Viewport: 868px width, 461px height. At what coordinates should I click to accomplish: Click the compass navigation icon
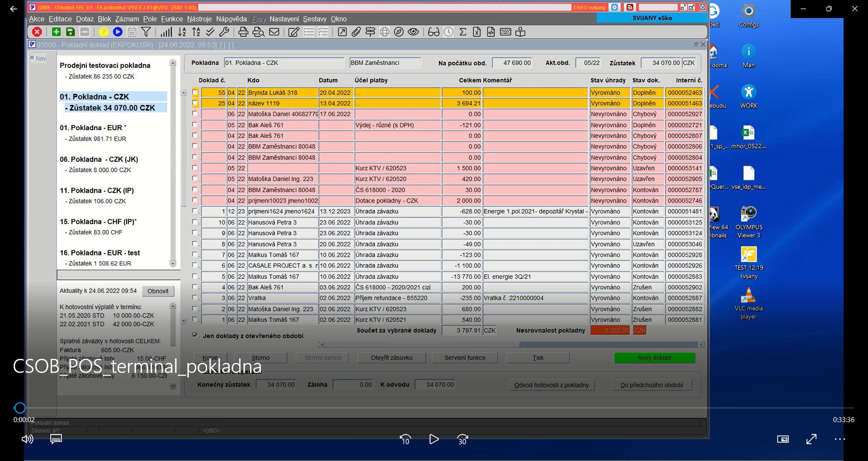point(399,32)
